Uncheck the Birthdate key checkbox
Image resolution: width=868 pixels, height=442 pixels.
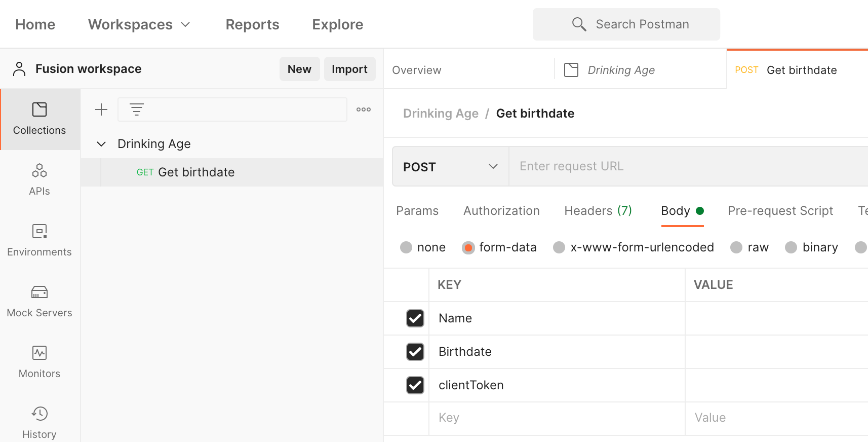tap(415, 352)
